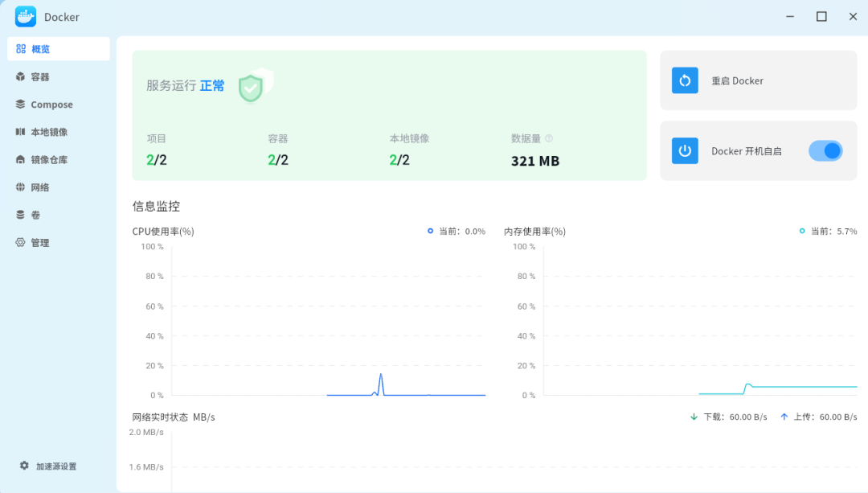Viewport: 868px width, 493px height.
Task: Click the memory 当前 legend dot
Action: click(802, 231)
